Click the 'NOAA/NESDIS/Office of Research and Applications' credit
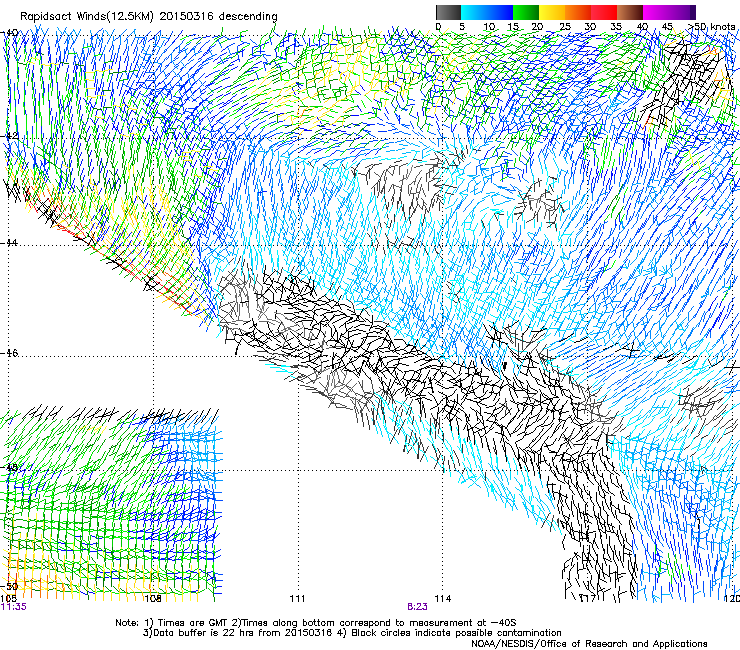The image size is (740, 650). pos(589,644)
